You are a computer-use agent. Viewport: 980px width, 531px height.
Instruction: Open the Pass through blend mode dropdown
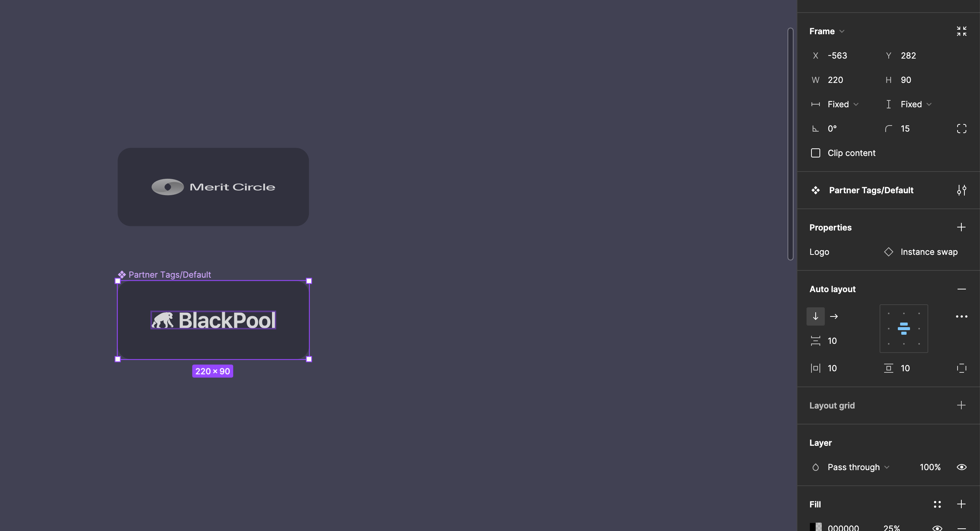click(858, 467)
